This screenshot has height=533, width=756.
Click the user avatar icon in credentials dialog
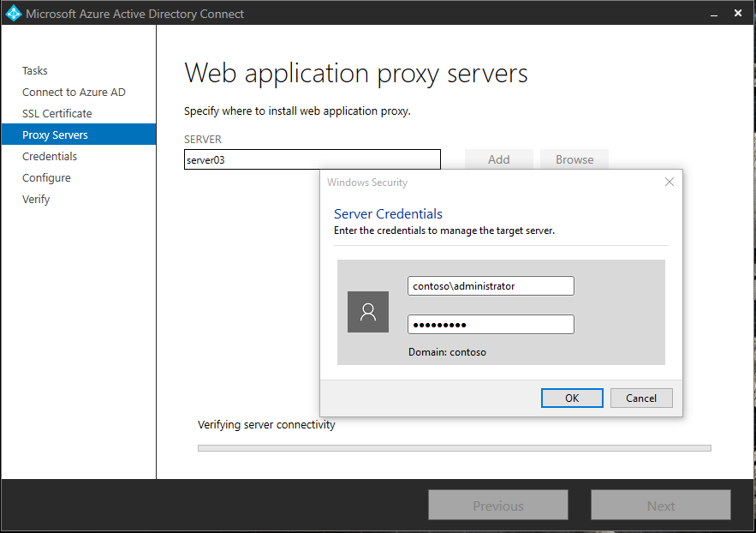[368, 312]
